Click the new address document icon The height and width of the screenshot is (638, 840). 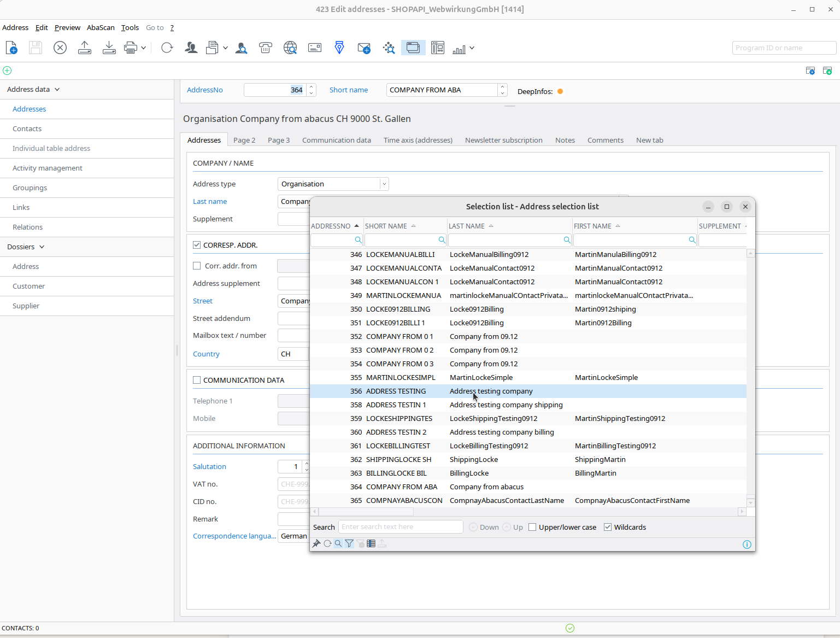11,48
